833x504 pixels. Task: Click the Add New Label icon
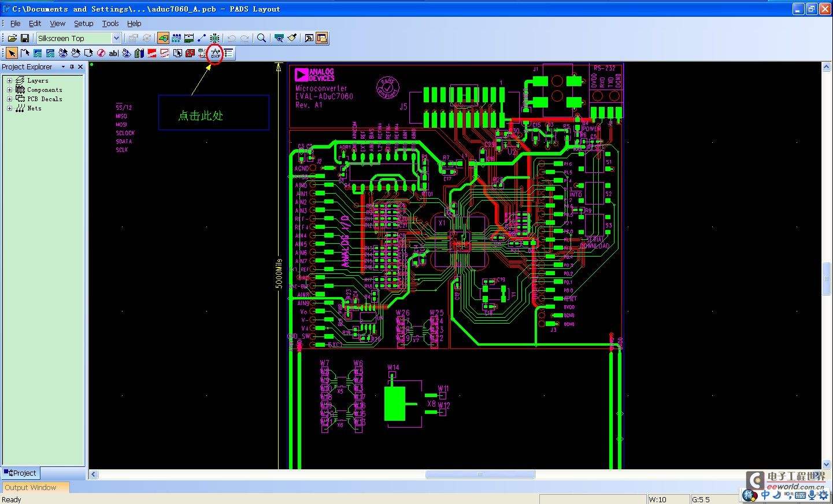(202, 53)
